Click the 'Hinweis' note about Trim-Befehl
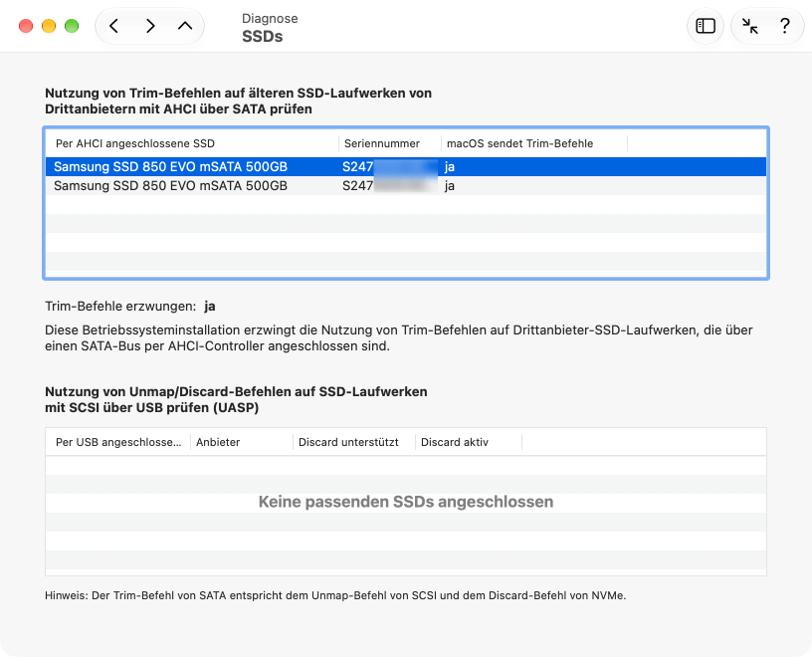This screenshot has height=657, width=812. tap(335, 595)
